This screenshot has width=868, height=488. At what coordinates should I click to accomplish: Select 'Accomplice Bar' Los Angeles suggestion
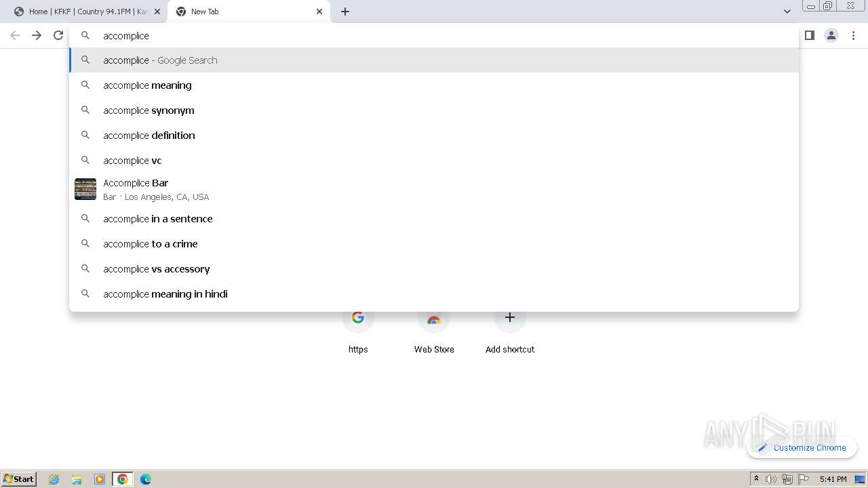(x=434, y=189)
